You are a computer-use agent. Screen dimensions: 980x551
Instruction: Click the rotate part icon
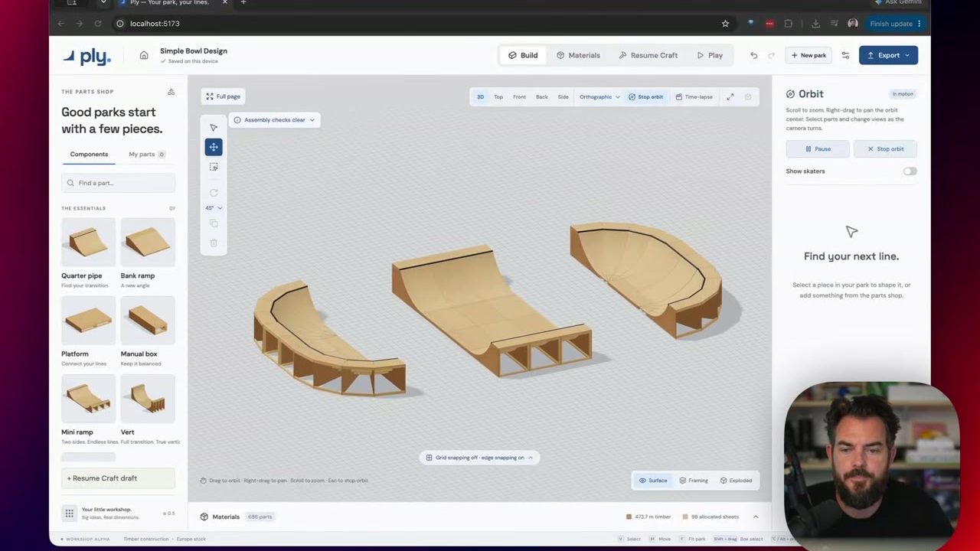214,193
